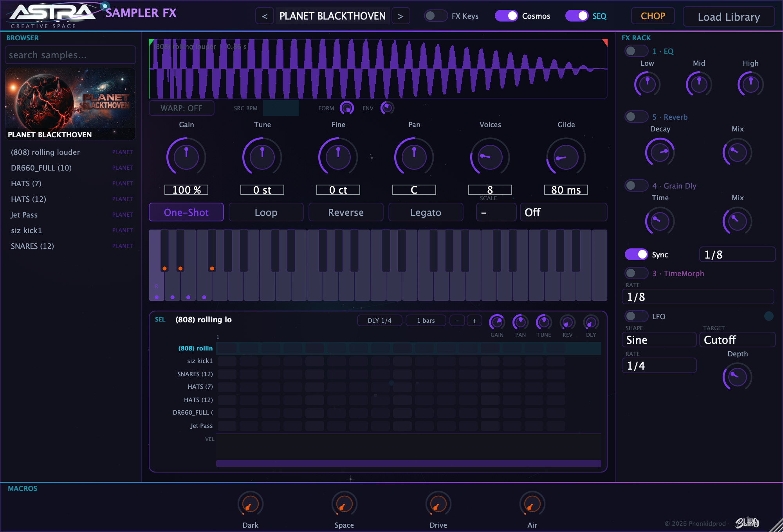Viewport: 783px width, 532px height.
Task: Toggle the SEQ switch off
Action: coord(577,16)
